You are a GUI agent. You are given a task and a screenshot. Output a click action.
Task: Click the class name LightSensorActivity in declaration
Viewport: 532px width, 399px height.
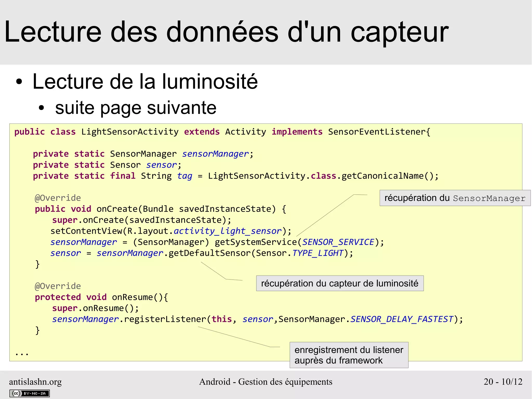coord(130,132)
